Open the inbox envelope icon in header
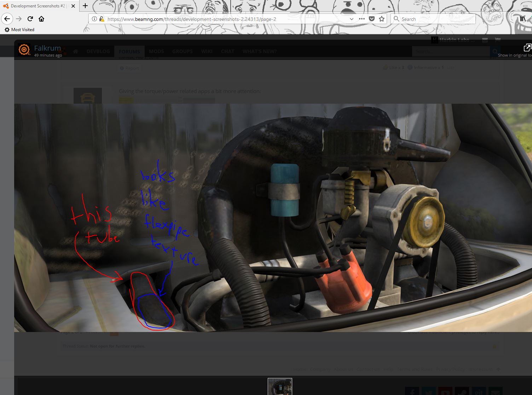Viewport: 532px width, 395px height. click(485, 40)
